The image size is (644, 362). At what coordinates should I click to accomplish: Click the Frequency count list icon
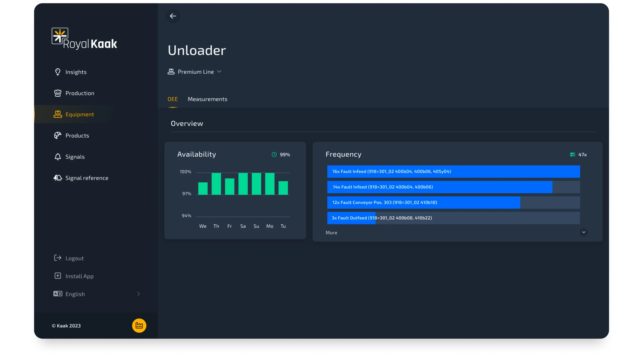coord(572,154)
